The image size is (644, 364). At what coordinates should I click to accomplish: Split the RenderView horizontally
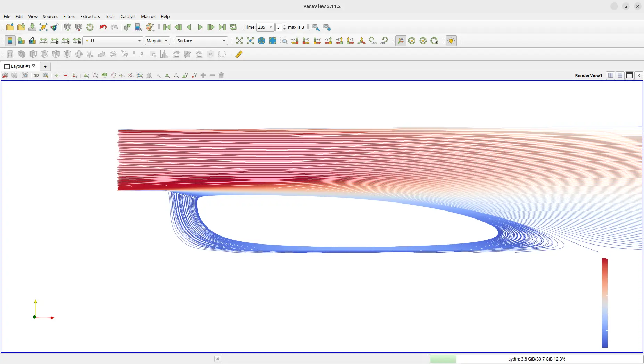pyautogui.click(x=611, y=75)
